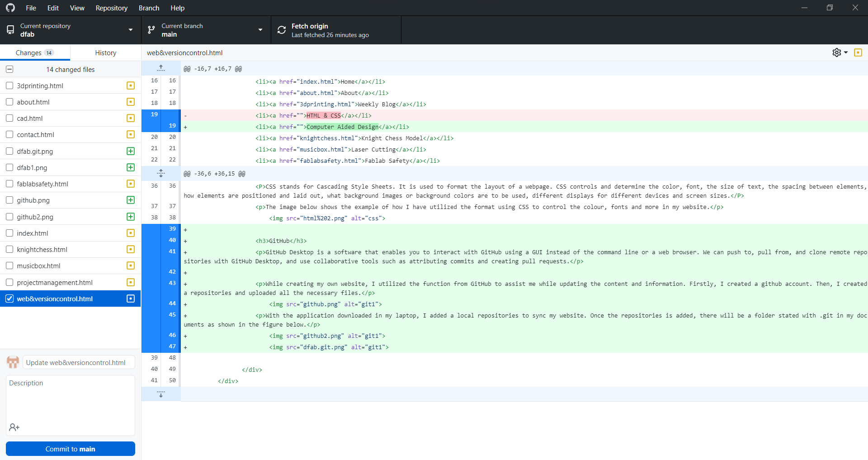Click added icon for dfab1.png
This screenshot has width=868, height=460.
point(131,167)
